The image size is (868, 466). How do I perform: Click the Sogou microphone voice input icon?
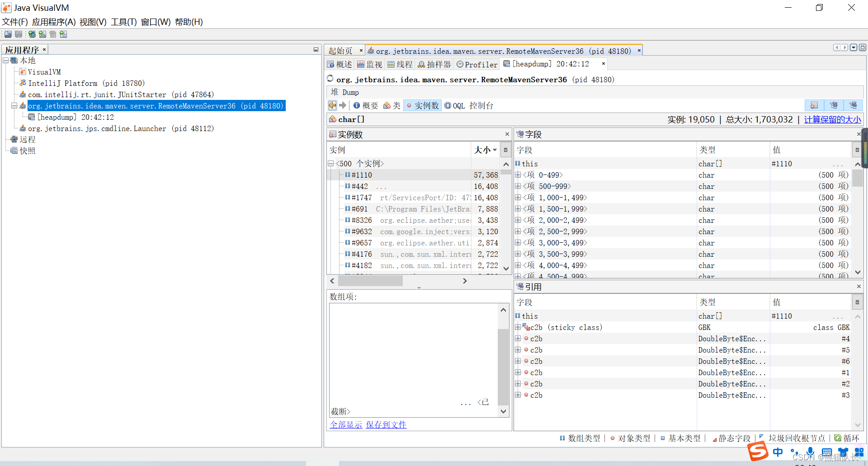811,452
